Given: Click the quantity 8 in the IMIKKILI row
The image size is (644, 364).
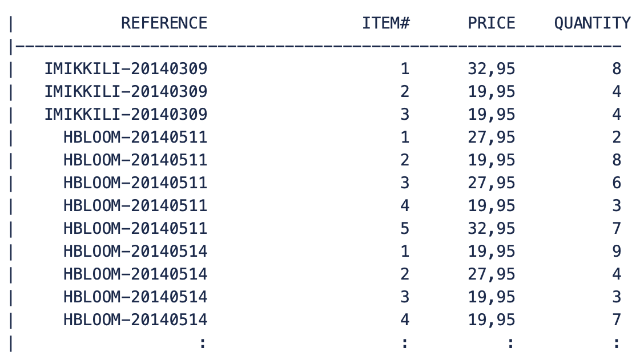Looking at the screenshot, I should coord(616,69).
